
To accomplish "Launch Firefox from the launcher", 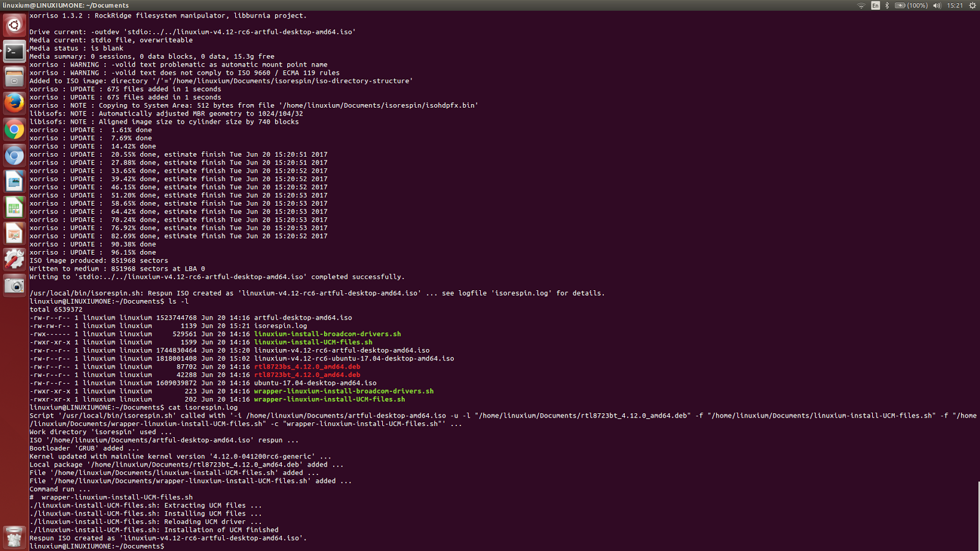I will pyautogui.click(x=14, y=103).
